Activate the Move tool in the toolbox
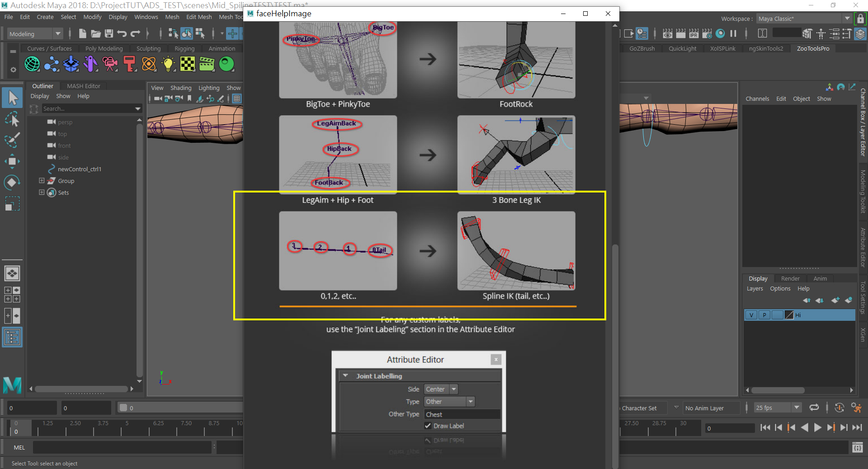Image resolution: width=868 pixels, height=469 pixels. tap(12, 161)
